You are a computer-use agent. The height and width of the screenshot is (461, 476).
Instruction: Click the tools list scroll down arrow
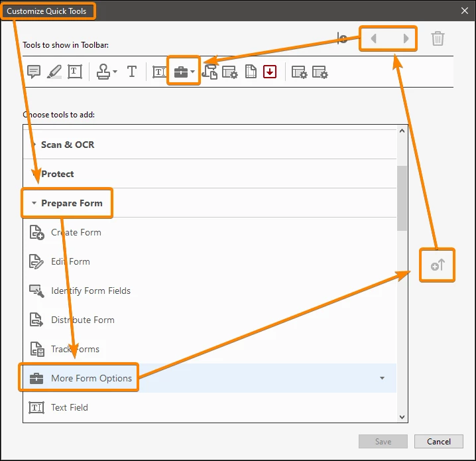point(402,417)
